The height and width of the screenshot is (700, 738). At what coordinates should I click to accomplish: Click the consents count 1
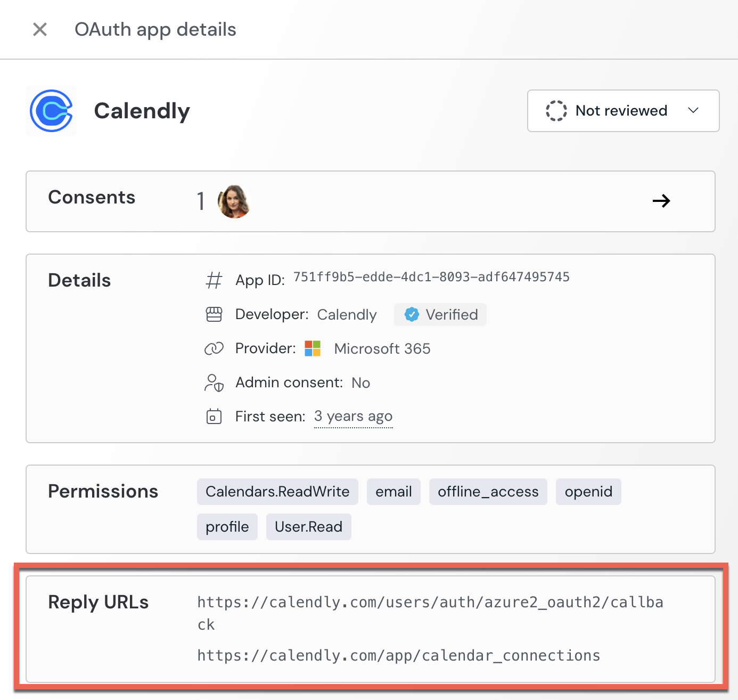tap(201, 201)
